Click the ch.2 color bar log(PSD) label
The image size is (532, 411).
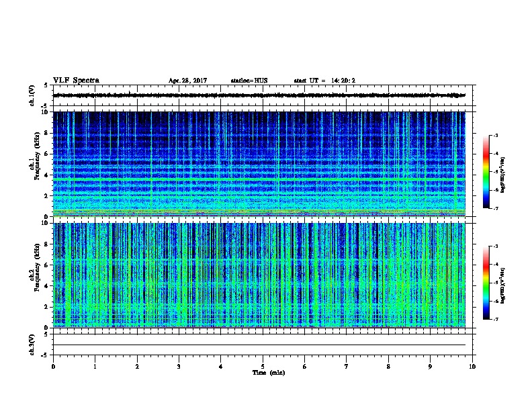pyautogui.click(x=503, y=286)
